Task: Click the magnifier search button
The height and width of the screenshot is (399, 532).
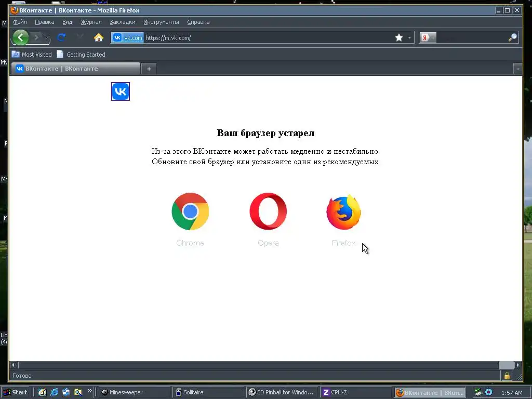Action: pos(513,37)
